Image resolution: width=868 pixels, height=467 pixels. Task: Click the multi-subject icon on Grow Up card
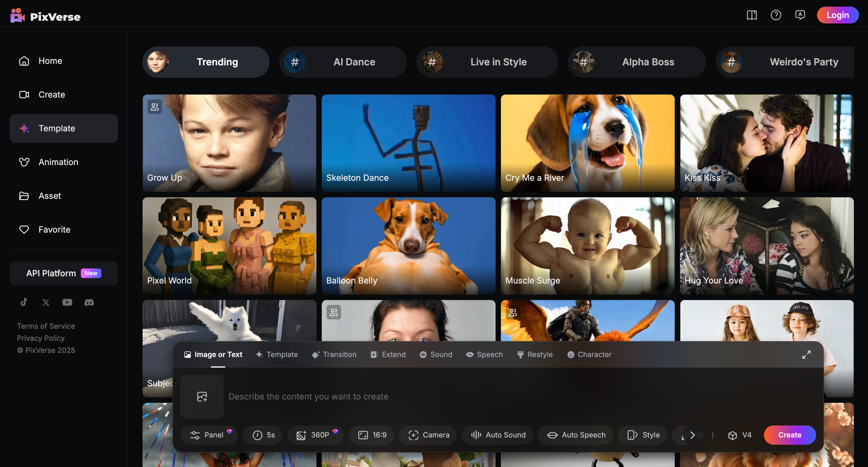point(155,107)
